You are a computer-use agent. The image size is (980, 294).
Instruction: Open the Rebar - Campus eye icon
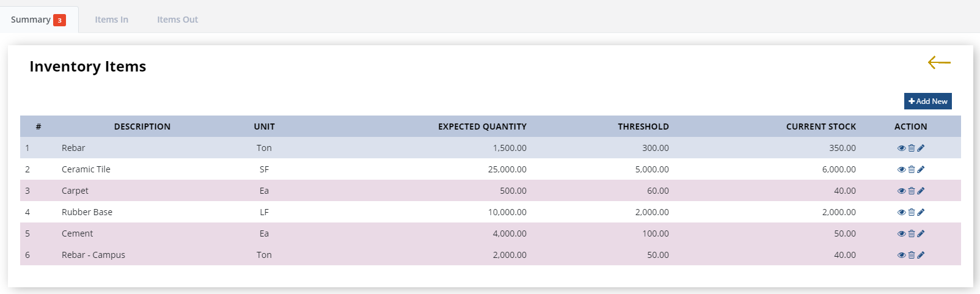tap(901, 255)
